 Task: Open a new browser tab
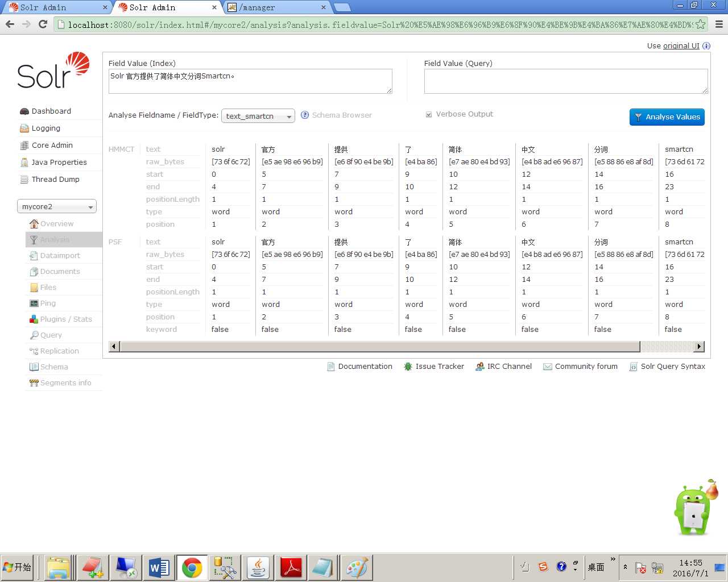coord(342,7)
